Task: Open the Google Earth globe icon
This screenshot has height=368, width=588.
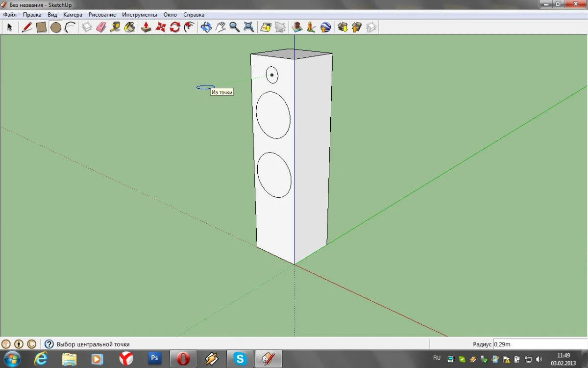Action: click(325, 27)
